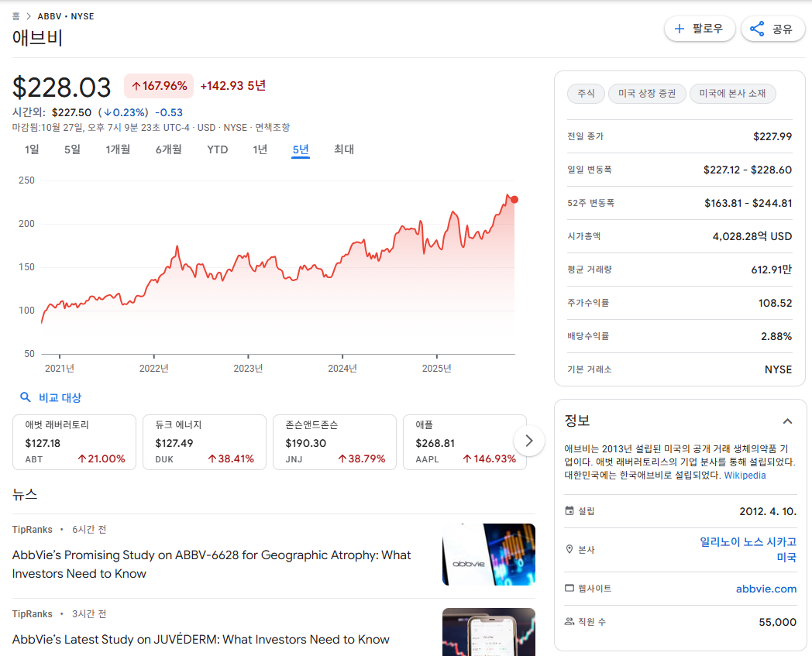Image resolution: width=812 pixels, height=656 pixels.
Task: Follow the stock with 팔로우 button
Action: (700, 29)
